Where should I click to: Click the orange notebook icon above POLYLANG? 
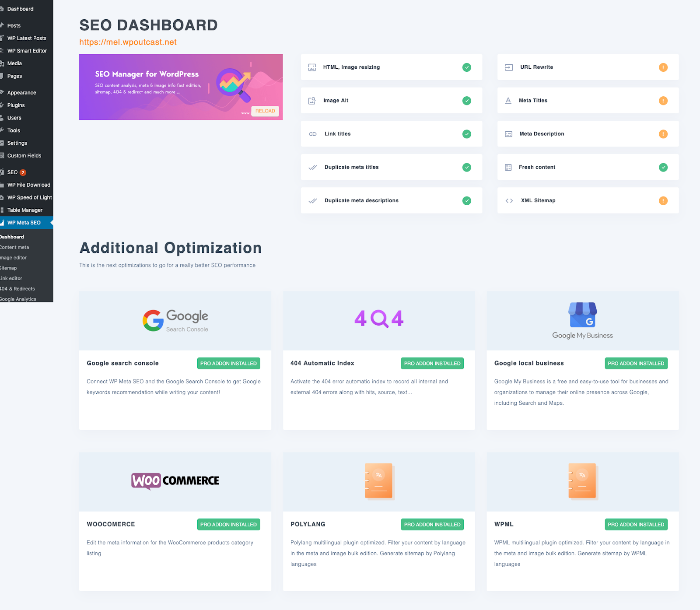tap(379, 481)
